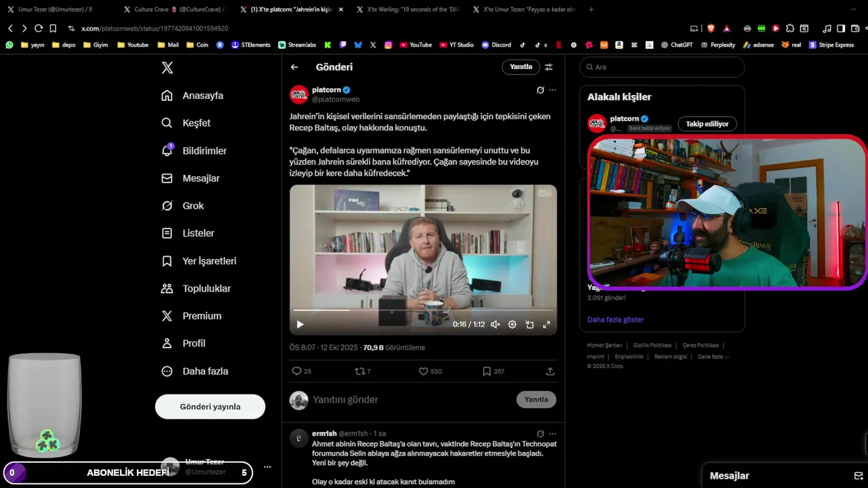Click the Yanıtla button beside reply field
The width and height of the screenshot is (868, 488).
click(536, 399)
